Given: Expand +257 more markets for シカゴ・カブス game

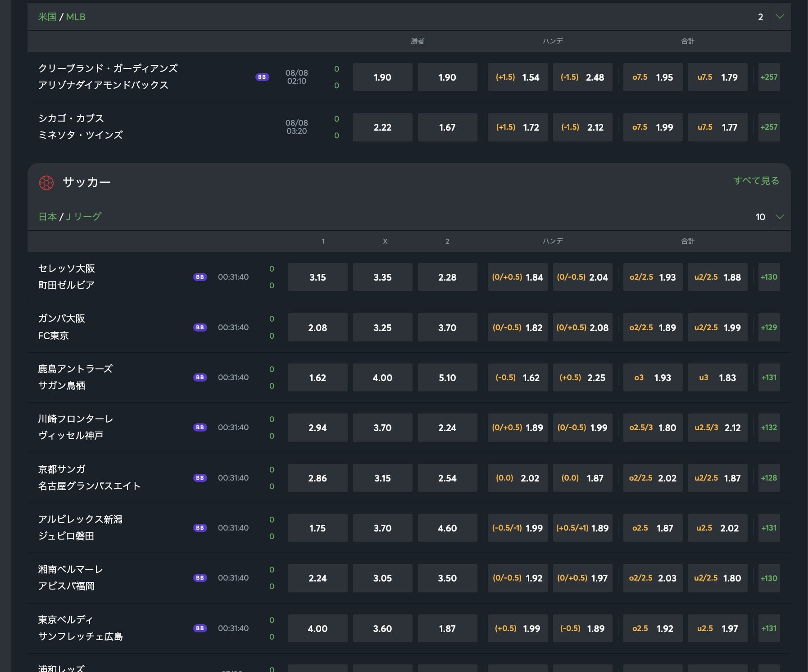Looking at the screenshot, I should [769, 127].
